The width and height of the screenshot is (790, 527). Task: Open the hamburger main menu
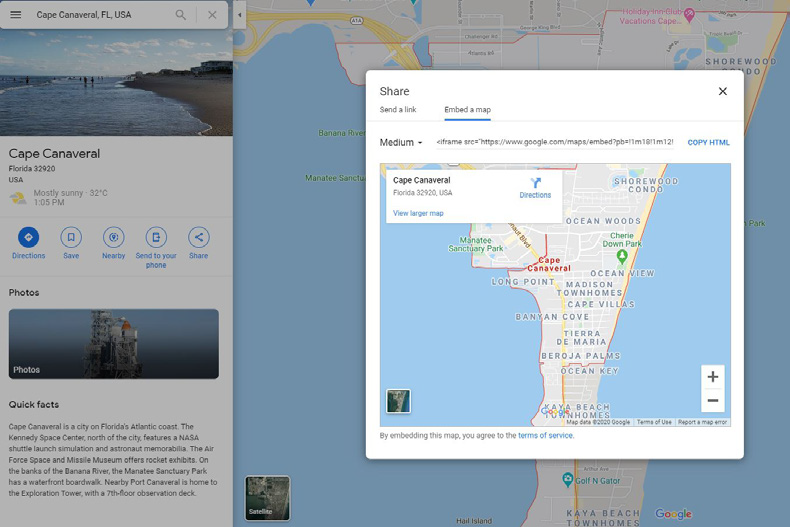coord(15,15)
